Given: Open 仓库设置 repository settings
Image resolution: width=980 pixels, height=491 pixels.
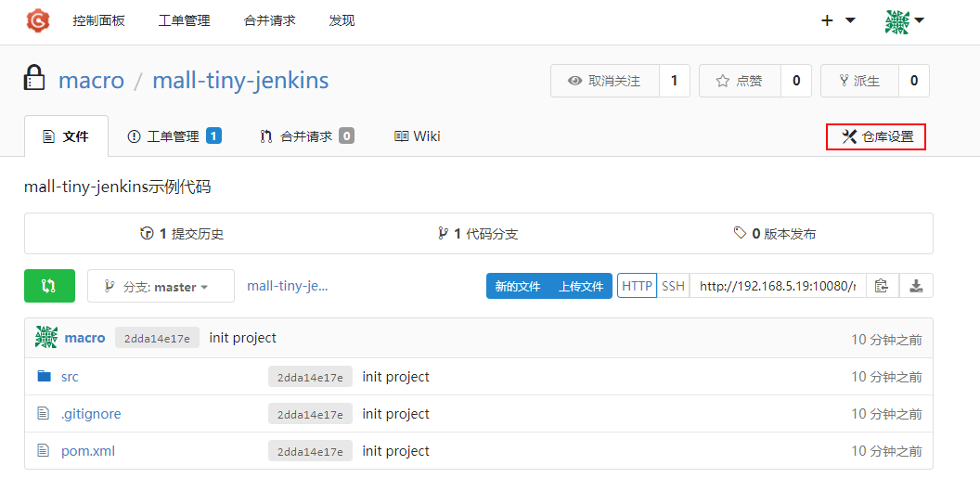Looking at the screenshot, I should point(876,136).
